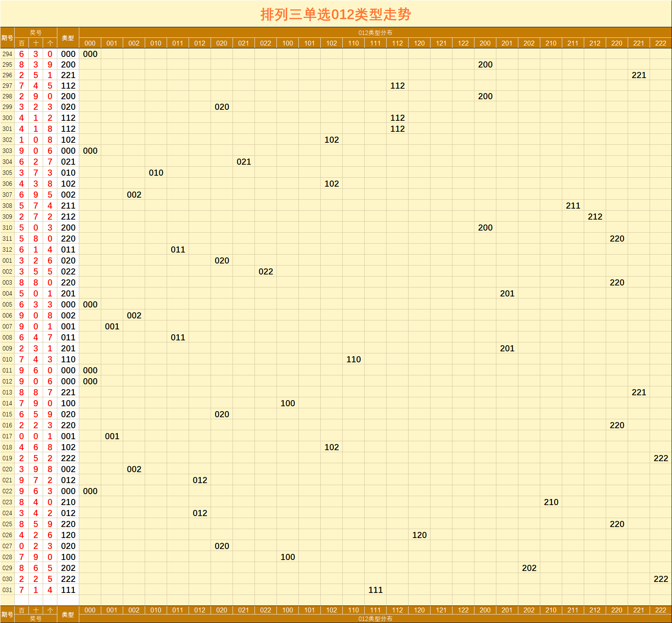Click distribution cell 020 in row 299

click(222, 107)
